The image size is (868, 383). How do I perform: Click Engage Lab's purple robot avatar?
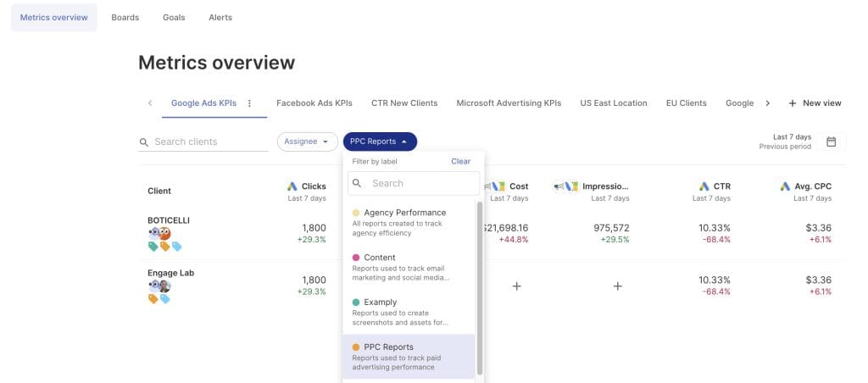pyautogui.click(x=153, y=286)
